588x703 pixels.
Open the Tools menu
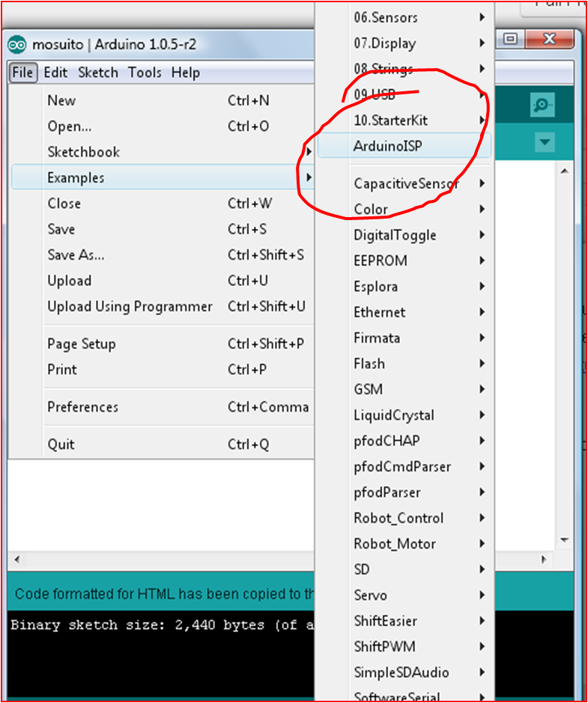click(145, 73)
